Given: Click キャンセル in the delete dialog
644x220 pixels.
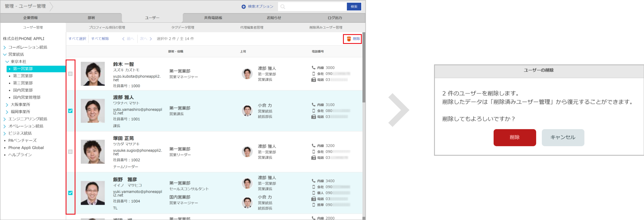Looking at the screenshot, I should (563, 137).
